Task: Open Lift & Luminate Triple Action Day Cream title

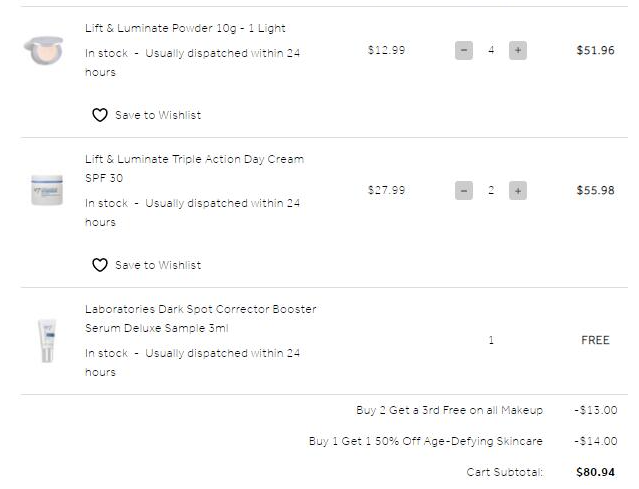Action: 194,168
